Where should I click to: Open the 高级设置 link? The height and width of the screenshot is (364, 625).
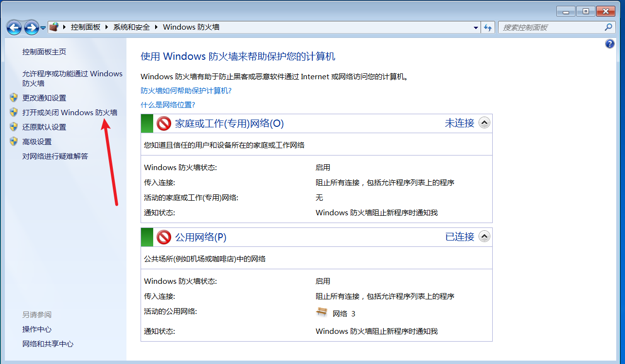pos(37,141)
